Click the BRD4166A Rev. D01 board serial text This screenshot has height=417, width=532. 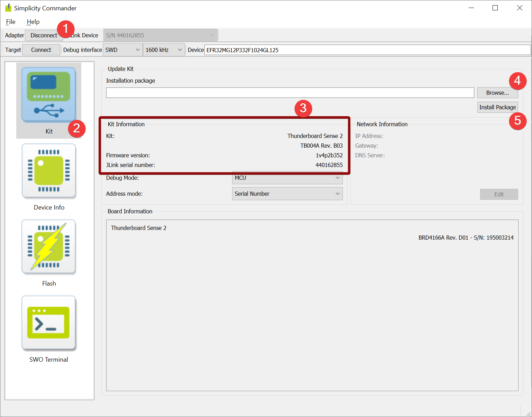(x=466, y=238)
